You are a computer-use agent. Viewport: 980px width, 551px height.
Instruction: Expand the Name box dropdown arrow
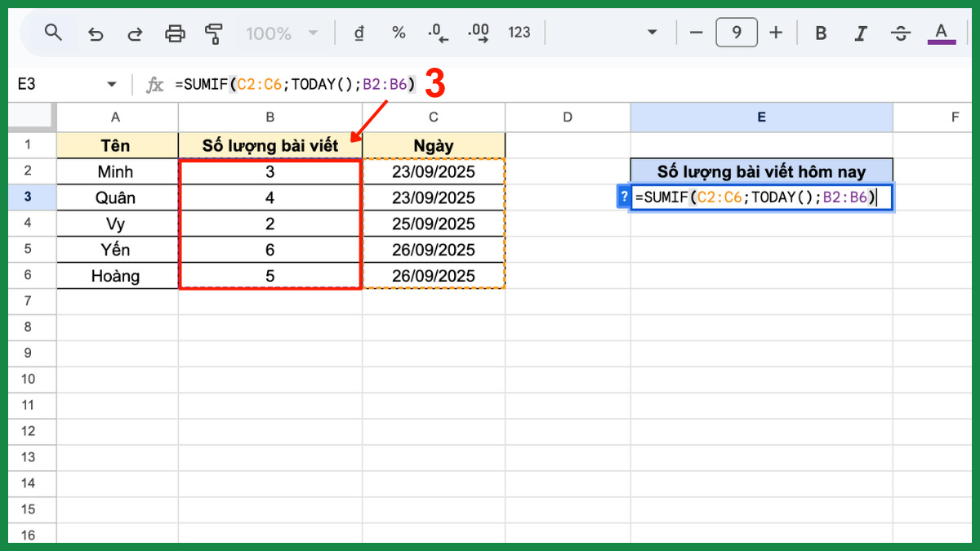[x=112, y=84]
